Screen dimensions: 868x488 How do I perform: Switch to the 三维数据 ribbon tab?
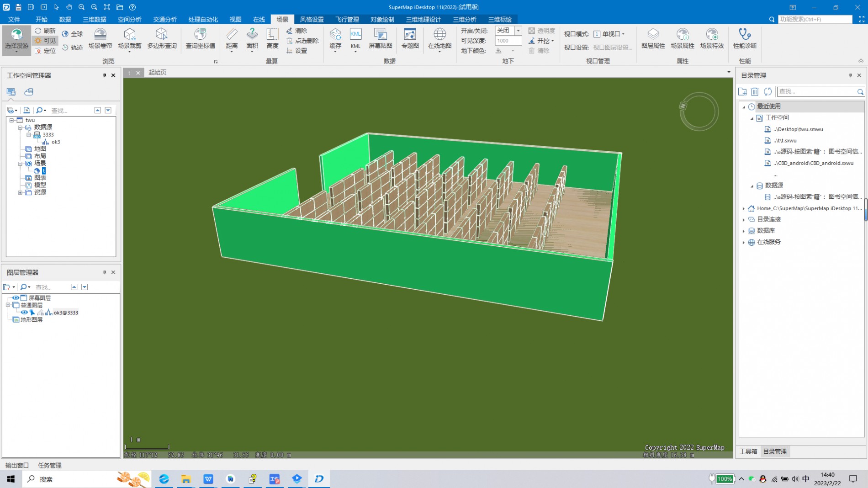click(95, 19)
